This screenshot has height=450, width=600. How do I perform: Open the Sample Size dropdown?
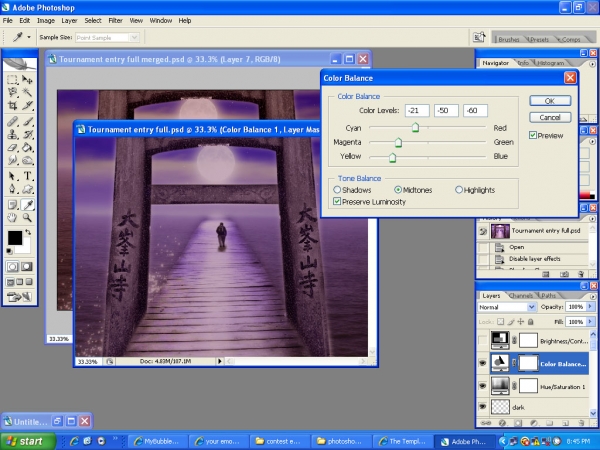(134, 38)
